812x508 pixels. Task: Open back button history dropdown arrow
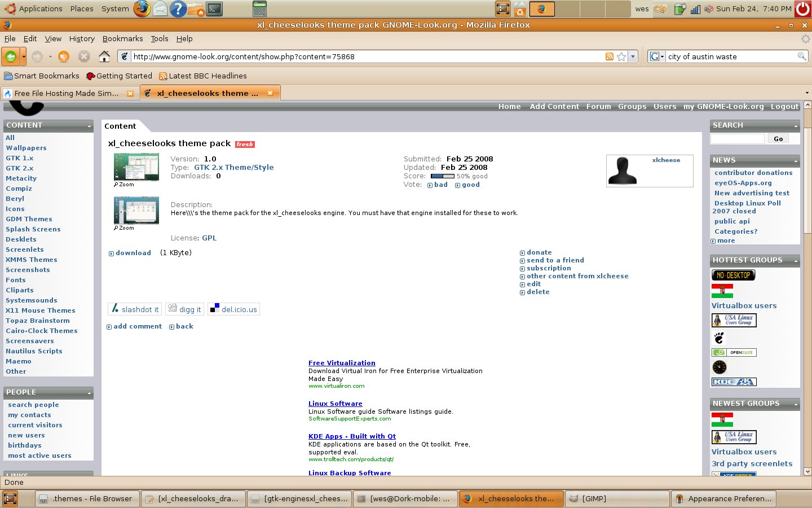24,56
